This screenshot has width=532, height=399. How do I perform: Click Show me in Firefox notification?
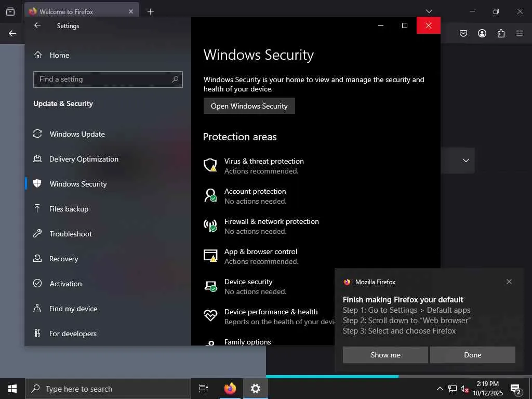point(385,355)
